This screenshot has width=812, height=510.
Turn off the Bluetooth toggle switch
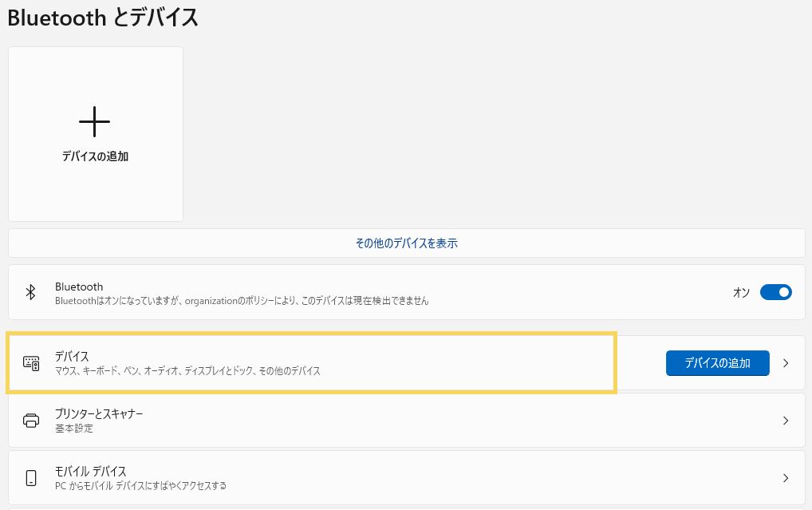point(775,292)
